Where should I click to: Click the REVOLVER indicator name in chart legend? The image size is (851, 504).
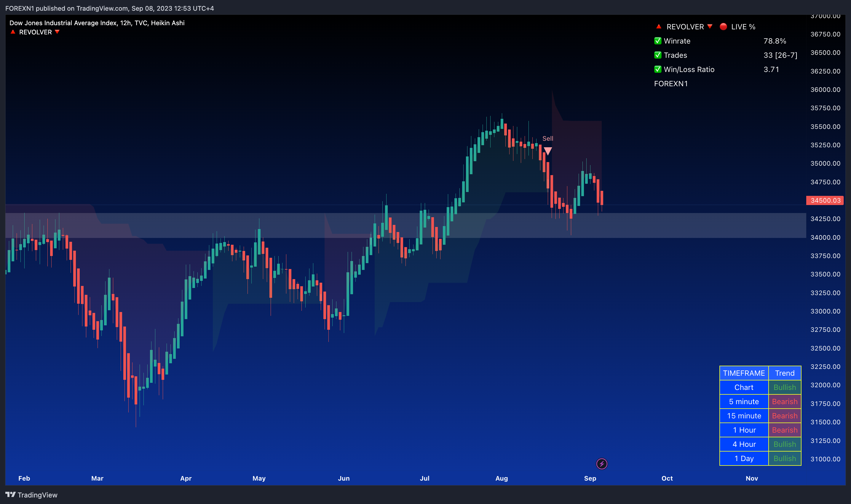pyautogui.click(x=35, y=32)
